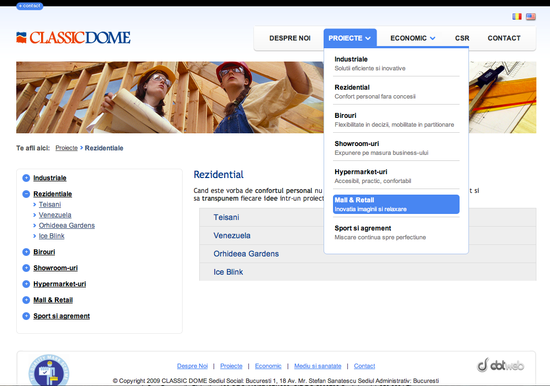Viewport: 550px width, 386px height.
Task: Open the Sport si agrement sidebar link
Action: (x=61, y=316)
